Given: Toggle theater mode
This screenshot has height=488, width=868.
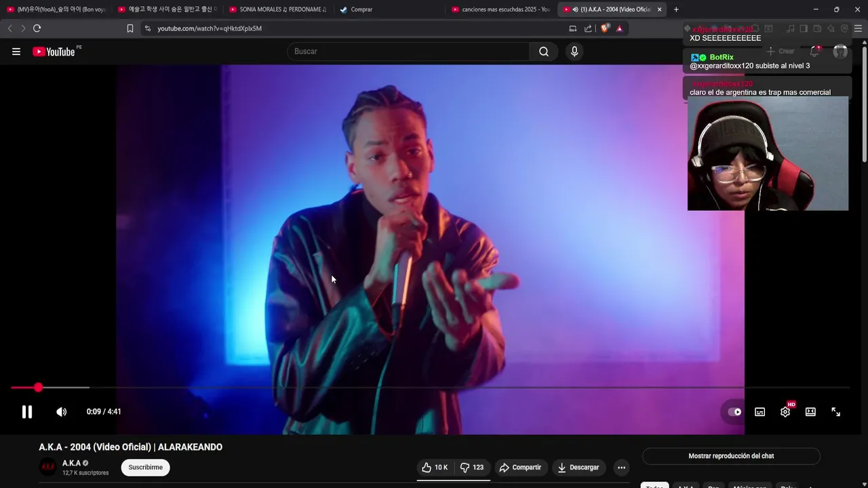Looking at the screenshot, I should pos(810,411).
